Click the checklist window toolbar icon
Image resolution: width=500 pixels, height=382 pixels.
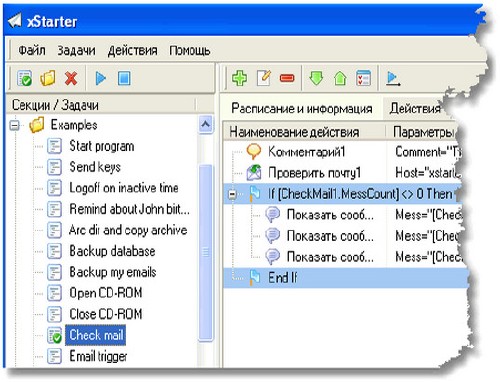tap(363, 78)
